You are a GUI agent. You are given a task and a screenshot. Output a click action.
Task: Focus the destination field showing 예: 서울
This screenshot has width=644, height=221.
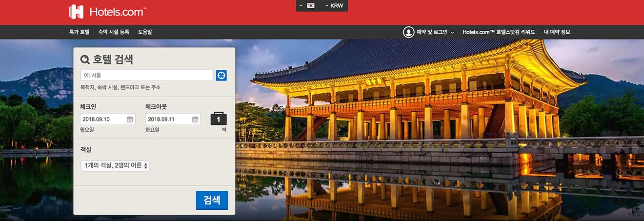pyautogui.click(x=147, y=75)
